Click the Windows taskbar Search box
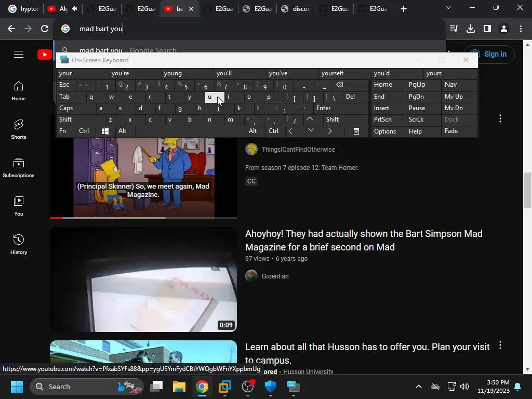The width and height of the screenshot is (532, 399). 87,387
